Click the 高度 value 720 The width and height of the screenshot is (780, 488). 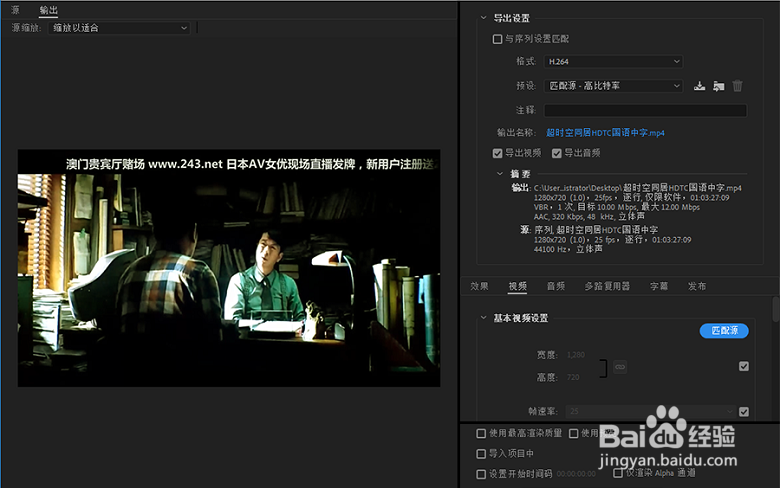coord(573,378)
